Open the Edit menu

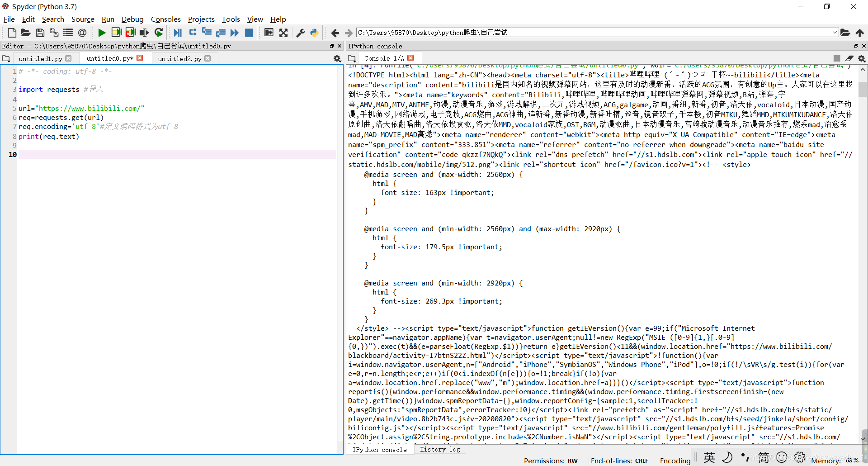[x=28, y=19]
